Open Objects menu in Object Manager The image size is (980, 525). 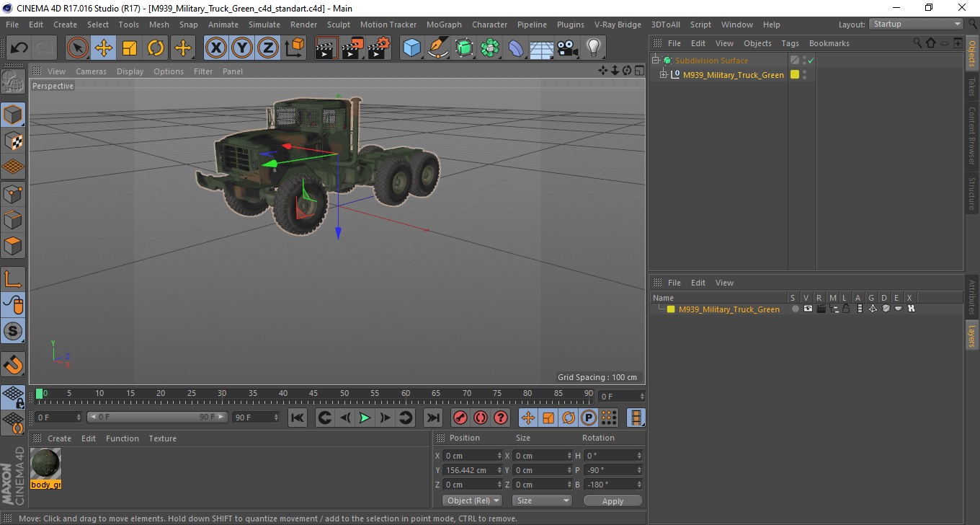pos(757,43)
